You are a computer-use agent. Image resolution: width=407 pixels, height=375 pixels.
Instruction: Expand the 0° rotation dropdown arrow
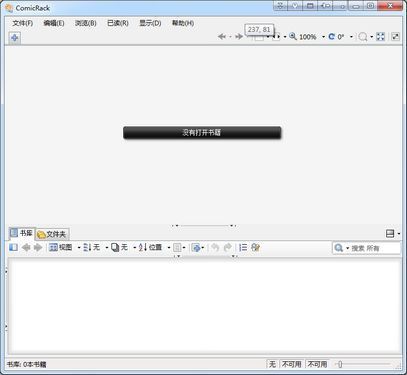point(351,37)
